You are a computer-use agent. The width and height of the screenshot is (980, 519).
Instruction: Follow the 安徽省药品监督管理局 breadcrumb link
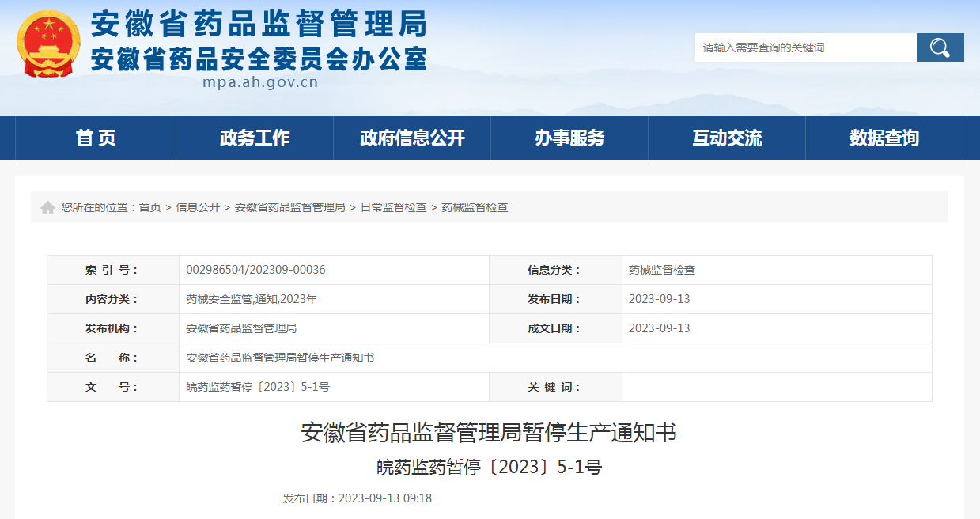289,207
